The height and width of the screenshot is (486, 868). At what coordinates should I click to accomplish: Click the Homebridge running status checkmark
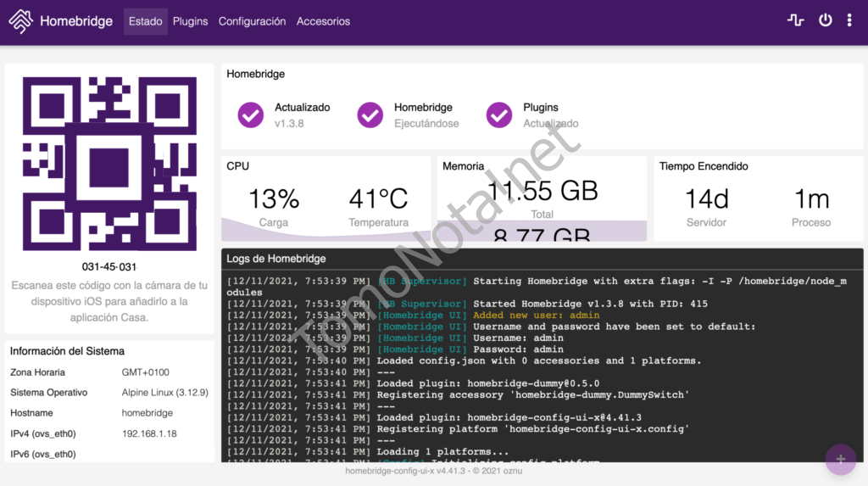[370, 115]
